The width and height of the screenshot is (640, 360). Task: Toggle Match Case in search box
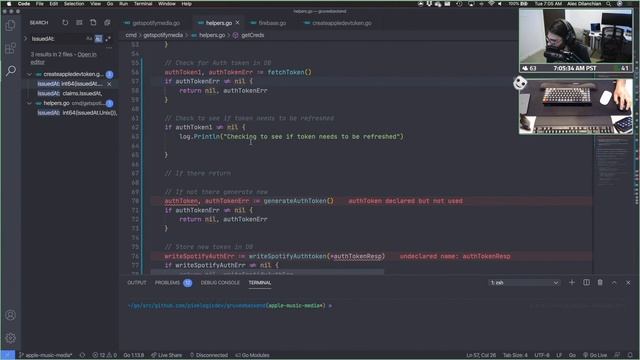click(x=89, y=39)
